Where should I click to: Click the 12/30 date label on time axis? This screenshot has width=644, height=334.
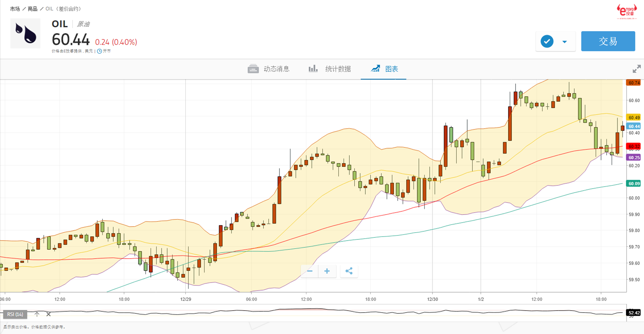pyautogui.click(x=432, y=299)
